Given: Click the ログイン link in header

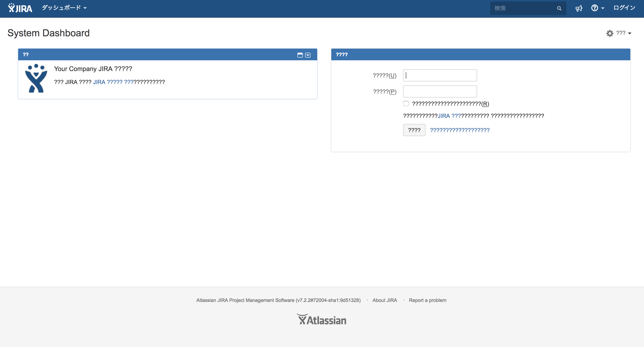Looking at the screenshot, I should (624, 8).
